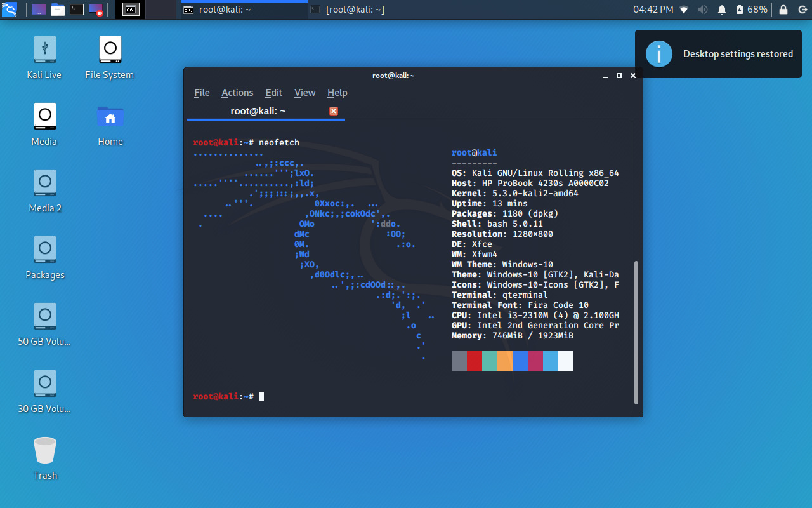Open Wi-Fi options via the network icon
Image resolution: width=812 pixels, height=508 pixels.
click(x=683, y=10)
